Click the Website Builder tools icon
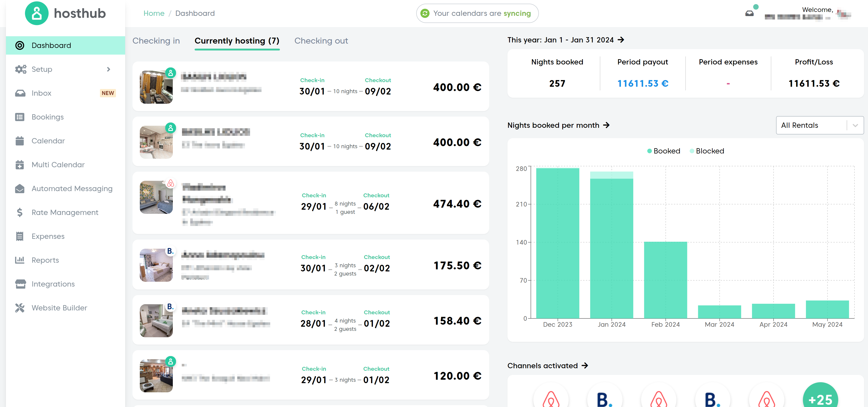Image resolution: width=868 pixels, height=407 pixels. (x=19, y=308)
